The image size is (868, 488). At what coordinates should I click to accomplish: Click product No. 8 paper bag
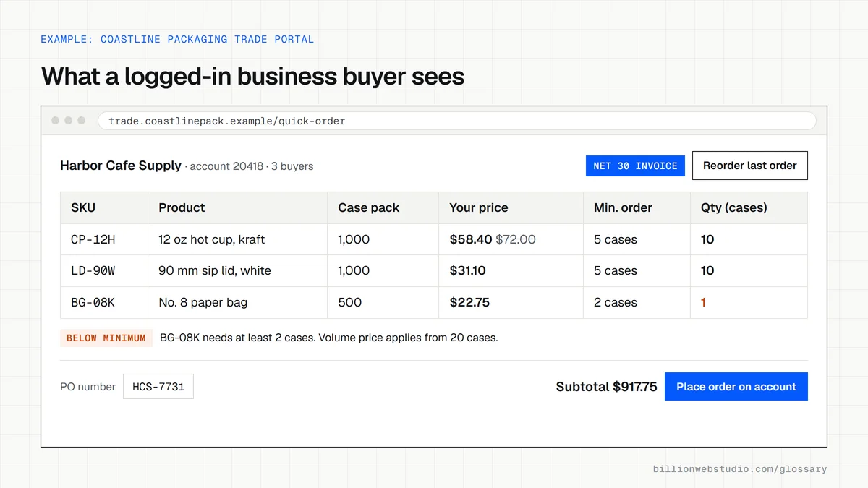(203, 302)
